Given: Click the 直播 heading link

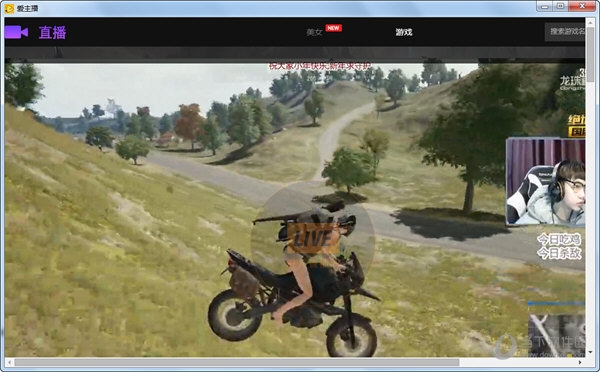Looking at the screenshot, I should pos(52,33).
